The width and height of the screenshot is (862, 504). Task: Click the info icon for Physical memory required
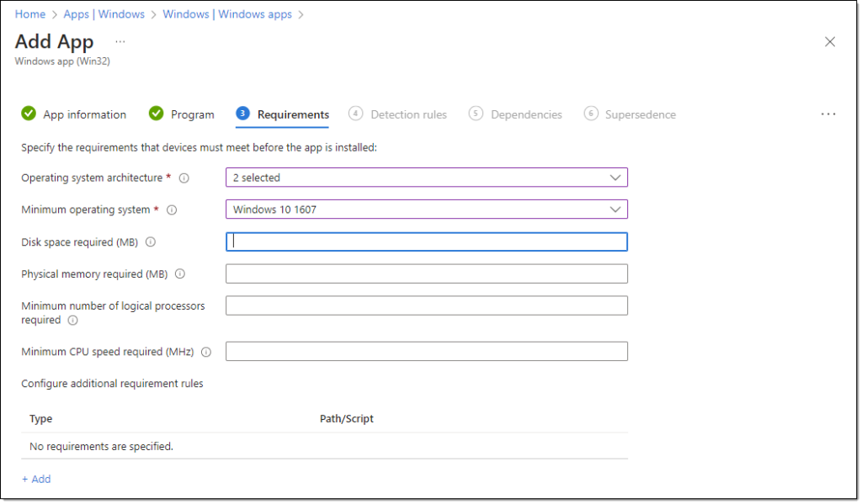click(x=179, y=273)
